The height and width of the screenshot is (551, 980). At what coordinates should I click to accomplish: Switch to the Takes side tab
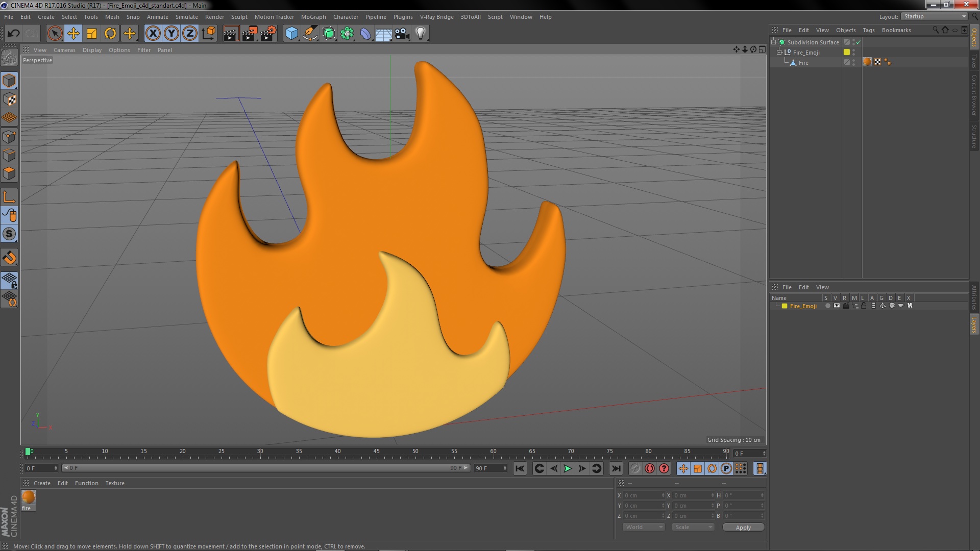coord(974,61)
